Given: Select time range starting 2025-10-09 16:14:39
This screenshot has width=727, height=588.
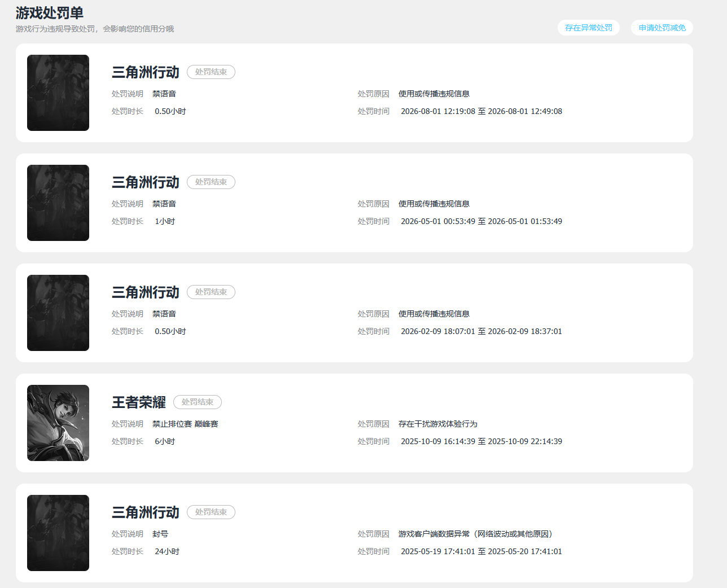Looking at the screenshot, I should (x=481, y=442).
